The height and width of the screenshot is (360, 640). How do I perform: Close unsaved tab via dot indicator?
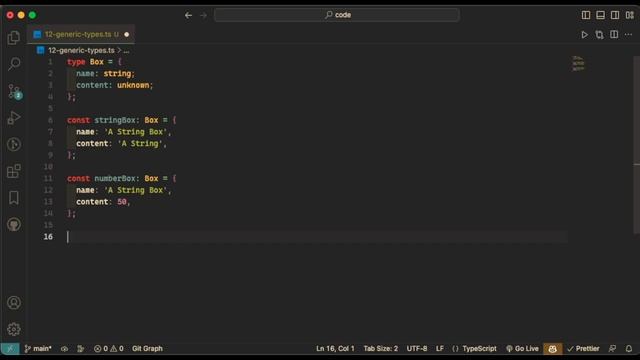pos(127,34)
